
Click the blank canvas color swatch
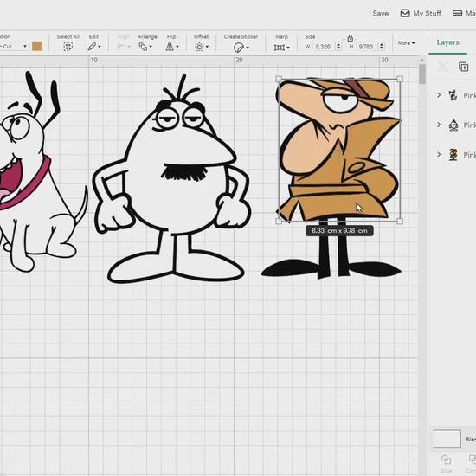447,439
